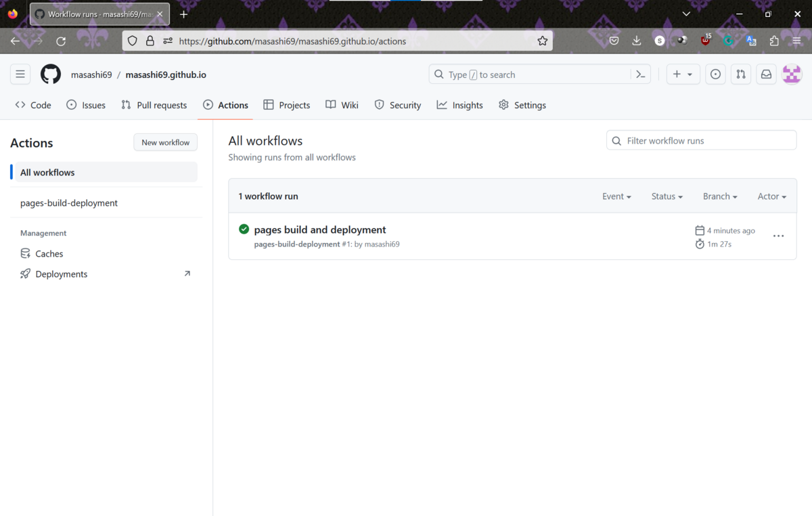Switch to the Security tab
The image size is (812, 516).
pos(398,105)
